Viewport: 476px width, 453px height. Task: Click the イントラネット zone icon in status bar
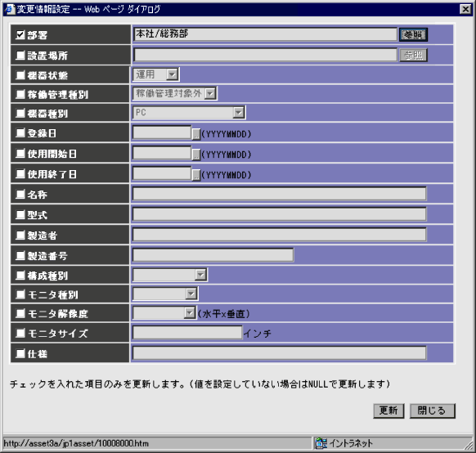[321, 443]
